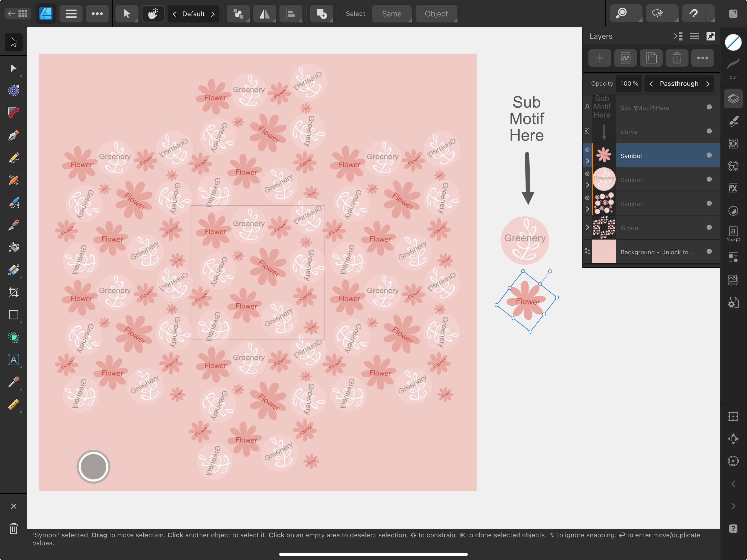Expand the Group layer

tap(587, 227)
